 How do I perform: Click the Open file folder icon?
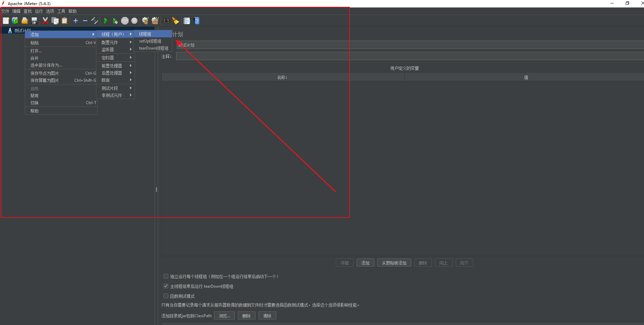click(24, 21)
